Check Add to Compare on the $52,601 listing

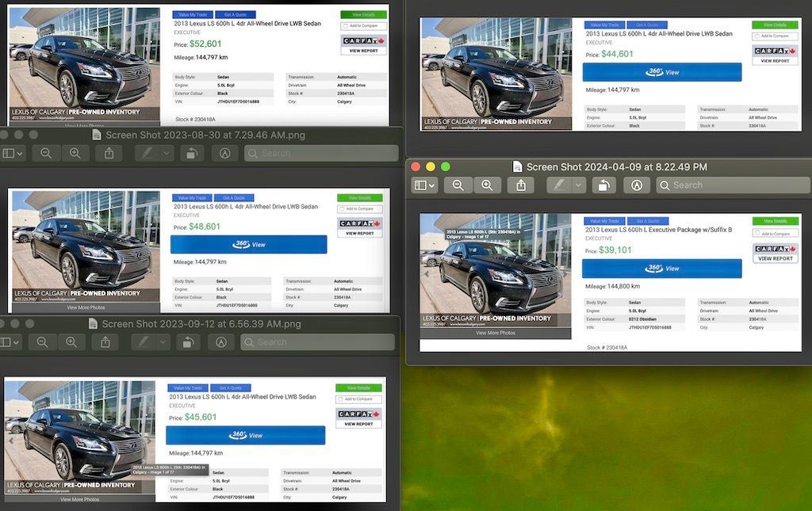tap(345, 25)
